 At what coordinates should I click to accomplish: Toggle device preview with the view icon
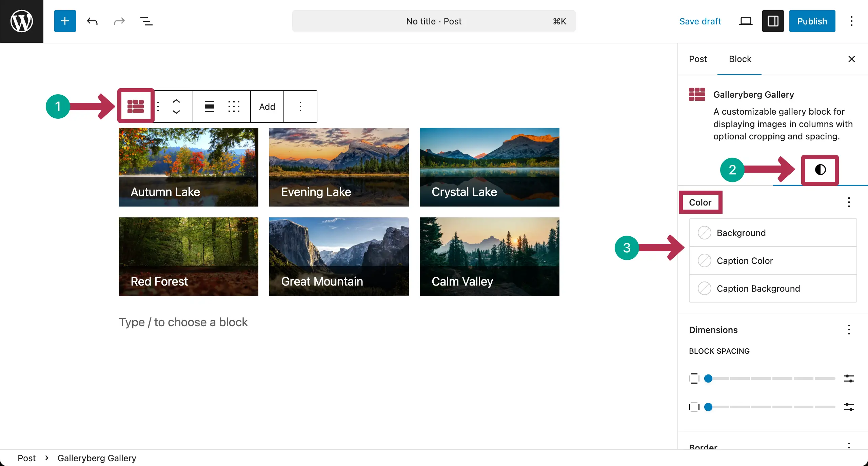(745, 21)
